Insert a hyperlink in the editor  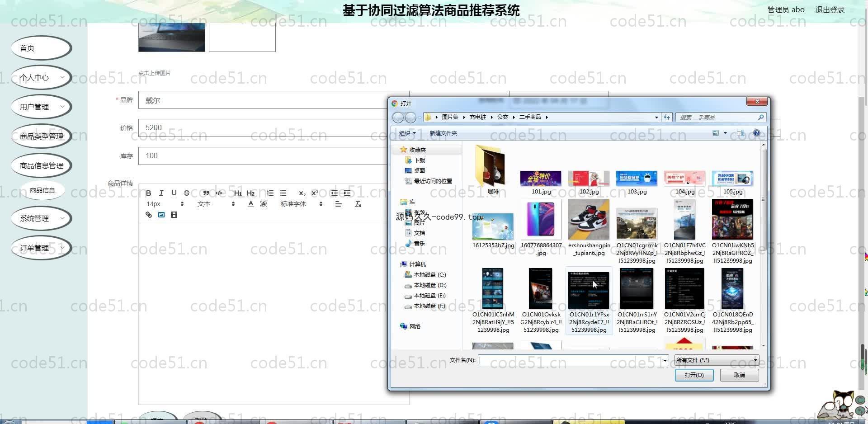(x=148, y=215)
